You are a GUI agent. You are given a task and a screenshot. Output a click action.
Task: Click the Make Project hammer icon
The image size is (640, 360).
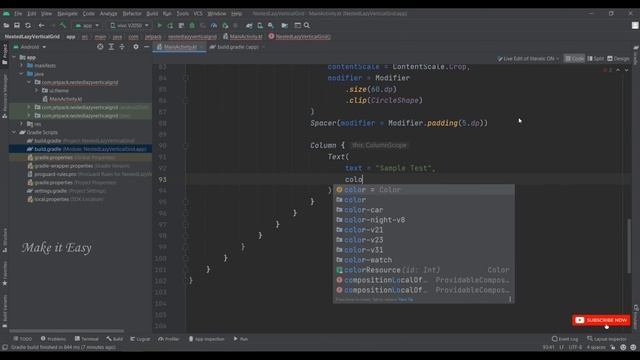(x=63, y=25)
